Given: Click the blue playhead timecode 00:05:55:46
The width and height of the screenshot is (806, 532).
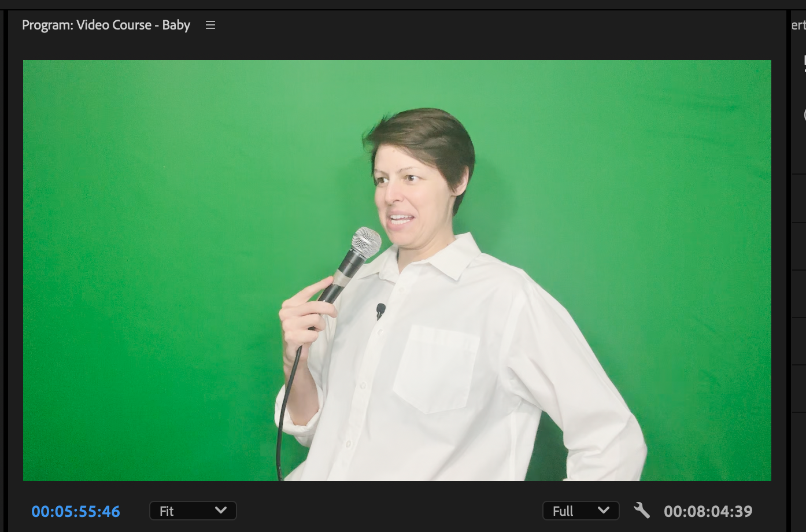Looking at the screenshot, I should point(76,511).
